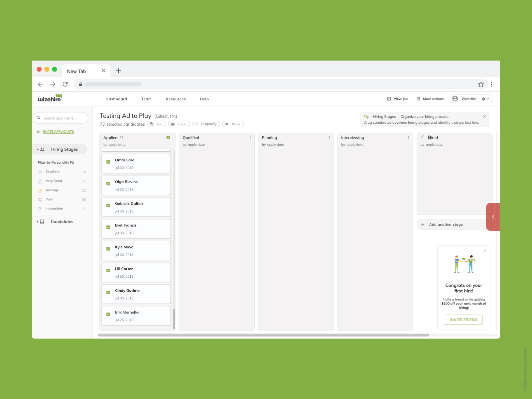
Task: Uncheck Bret Francis' checkbox
Action: [108, 227]
